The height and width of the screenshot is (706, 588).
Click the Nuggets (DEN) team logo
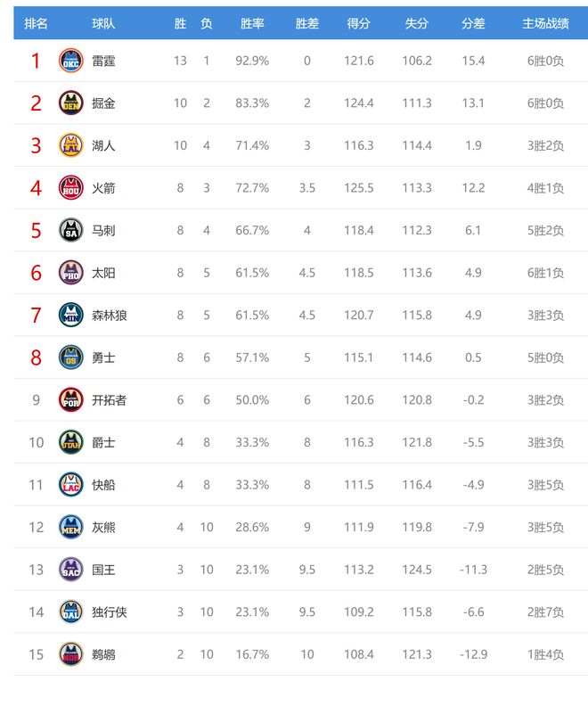(71, 103)
